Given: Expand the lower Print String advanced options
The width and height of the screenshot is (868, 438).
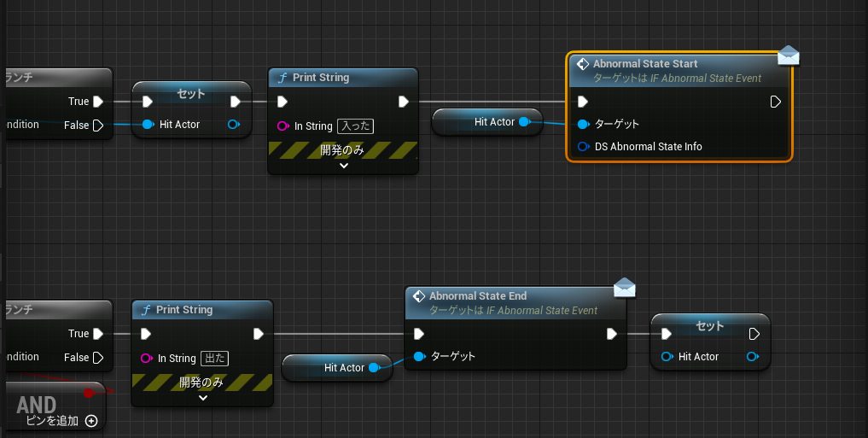Looking at the screenshot, I should coord(203,398).
